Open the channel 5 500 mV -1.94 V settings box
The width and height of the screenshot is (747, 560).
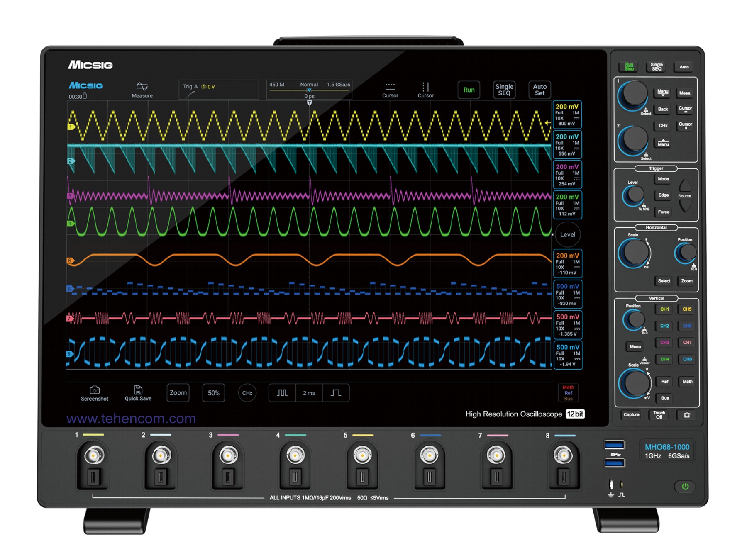568,355
